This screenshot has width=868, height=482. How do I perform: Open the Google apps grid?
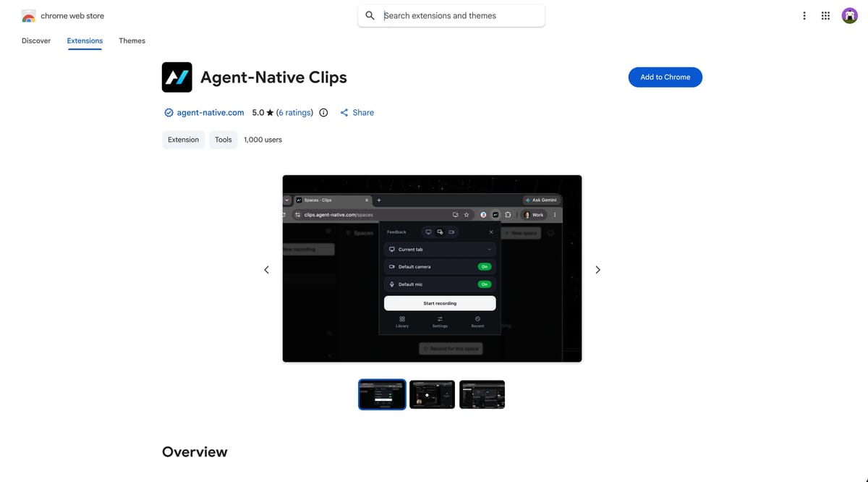[x=825, y=15]
